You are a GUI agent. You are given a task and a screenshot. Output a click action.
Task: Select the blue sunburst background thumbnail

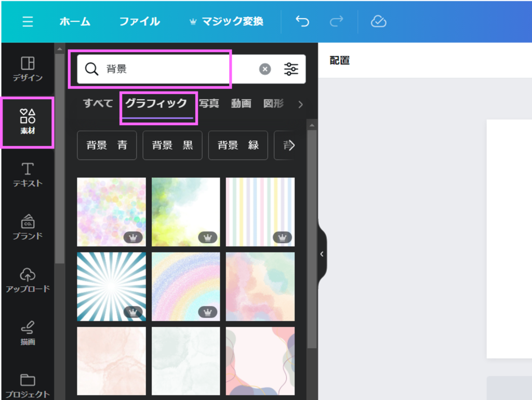pyautogui.click(x=112, y=287)
